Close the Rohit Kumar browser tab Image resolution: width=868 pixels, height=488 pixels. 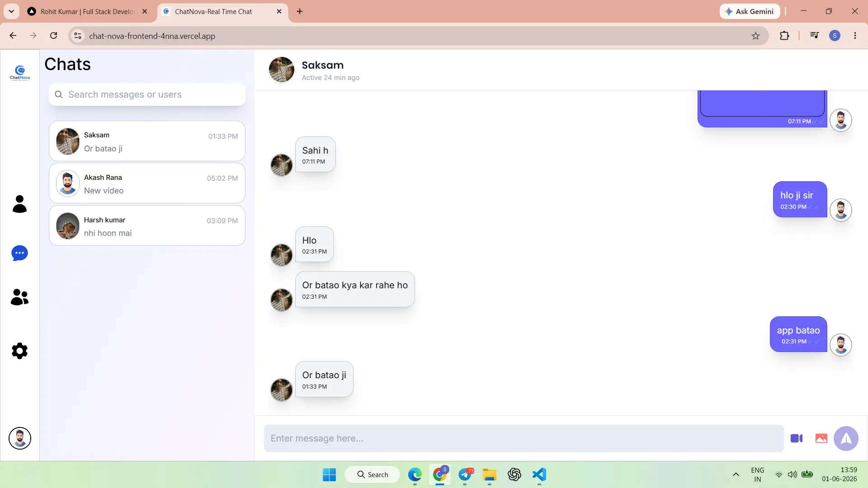(x=145, y=11)
